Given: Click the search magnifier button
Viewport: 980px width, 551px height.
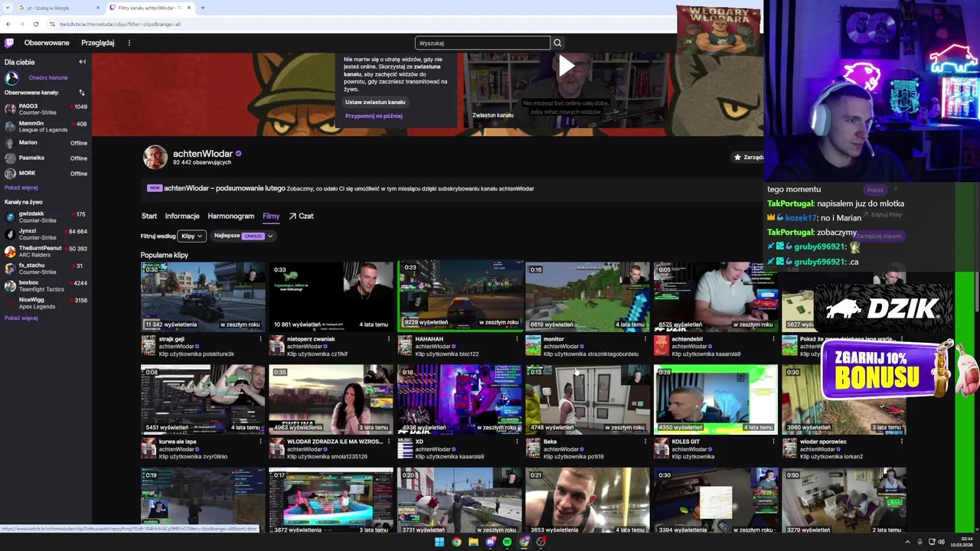Looking at the screenshot, I should tap(557, 43).
